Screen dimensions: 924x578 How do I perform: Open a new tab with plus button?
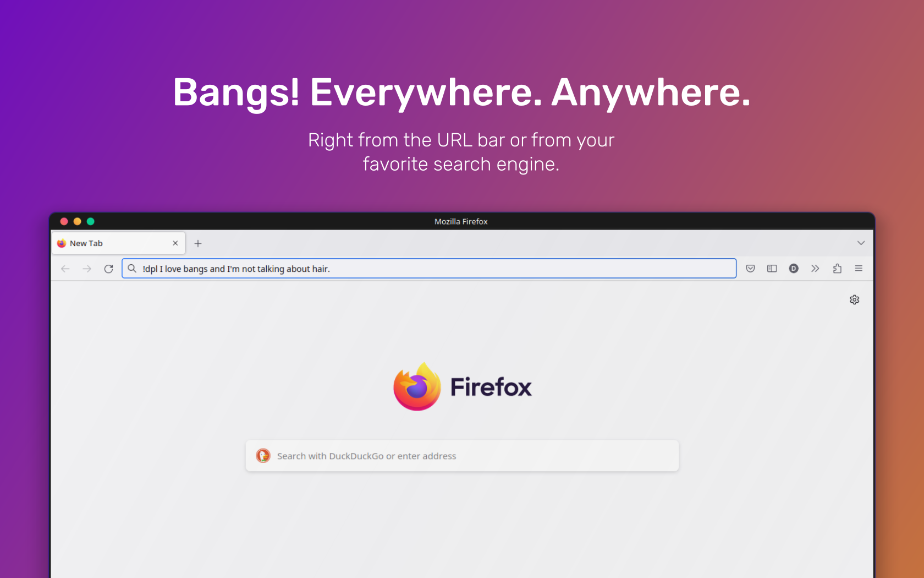(x=198, y=243)
